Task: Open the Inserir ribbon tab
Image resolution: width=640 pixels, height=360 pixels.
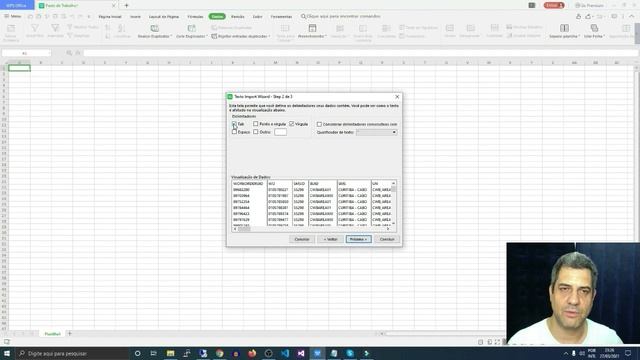Action: point(135,17)
